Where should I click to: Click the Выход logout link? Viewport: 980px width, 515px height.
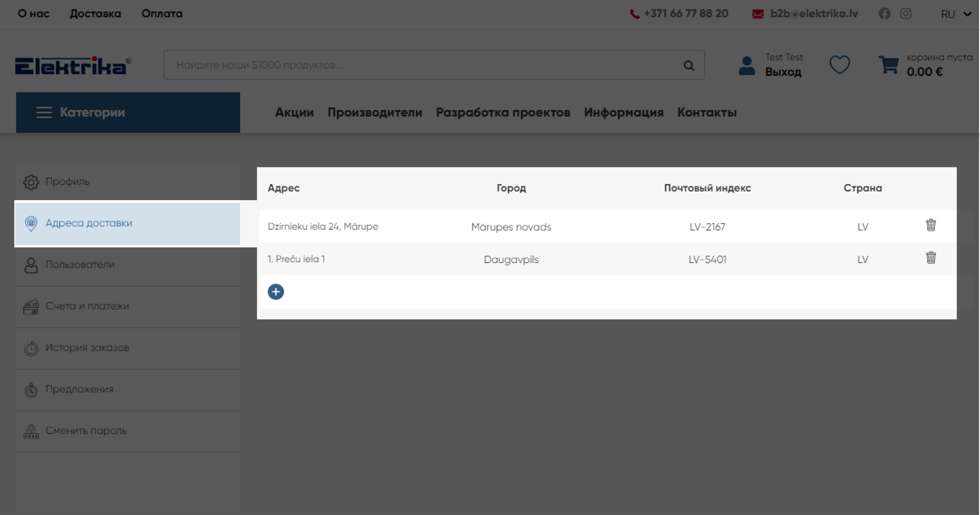coord(783,72)
